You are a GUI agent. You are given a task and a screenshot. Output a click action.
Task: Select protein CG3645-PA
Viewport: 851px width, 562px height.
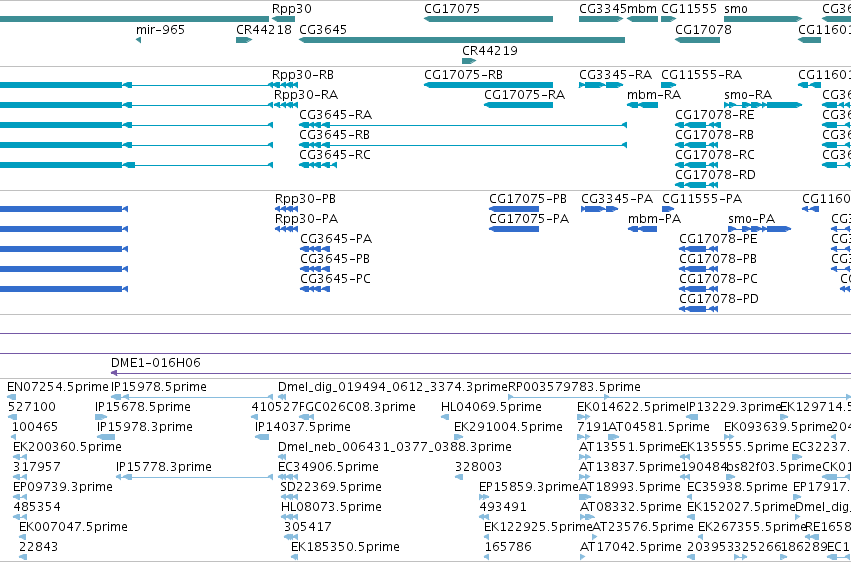pyautogui.click(x=336, y=239)
